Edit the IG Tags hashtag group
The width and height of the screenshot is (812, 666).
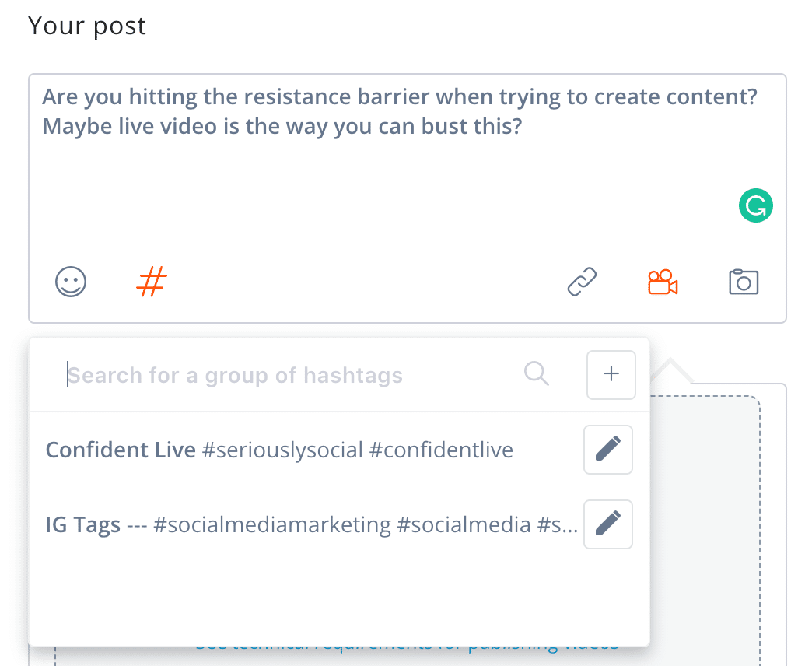click(x=608, y=524)
